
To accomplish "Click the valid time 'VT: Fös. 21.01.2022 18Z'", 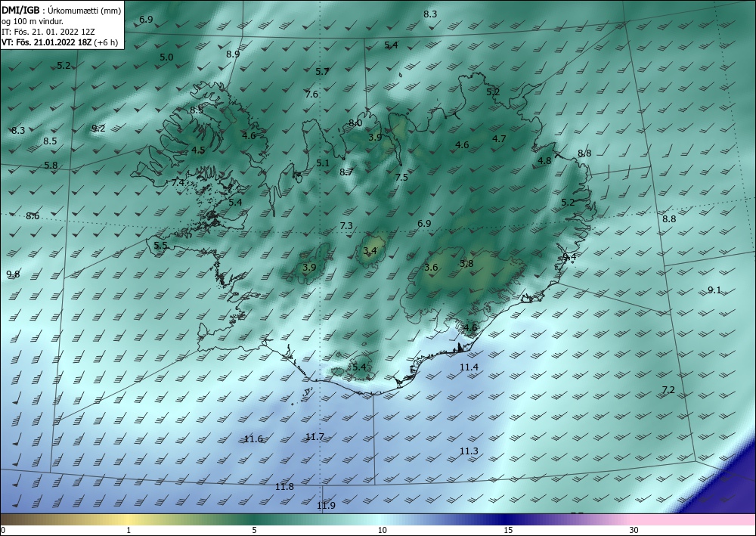I will [46, 42].
